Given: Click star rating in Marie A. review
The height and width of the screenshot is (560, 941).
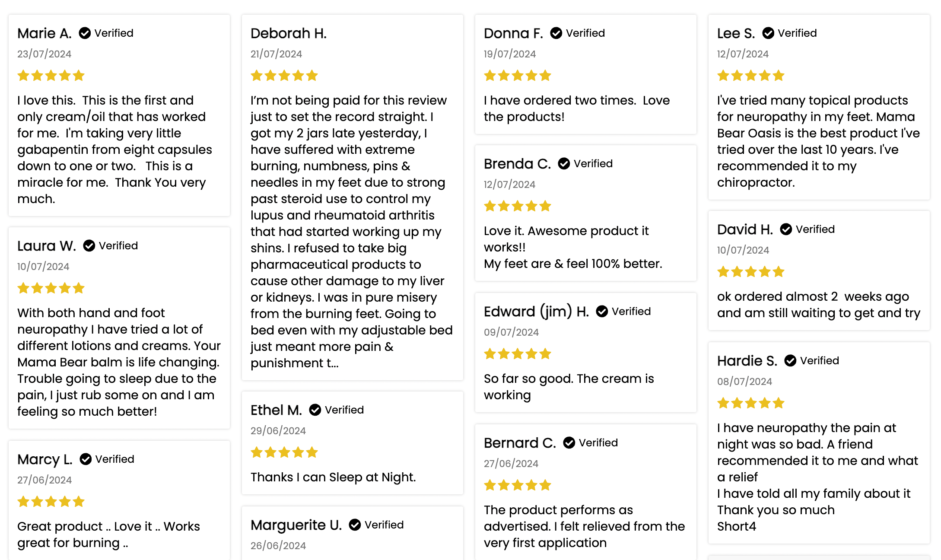Looking at the screenshot, I should point(51,76).
